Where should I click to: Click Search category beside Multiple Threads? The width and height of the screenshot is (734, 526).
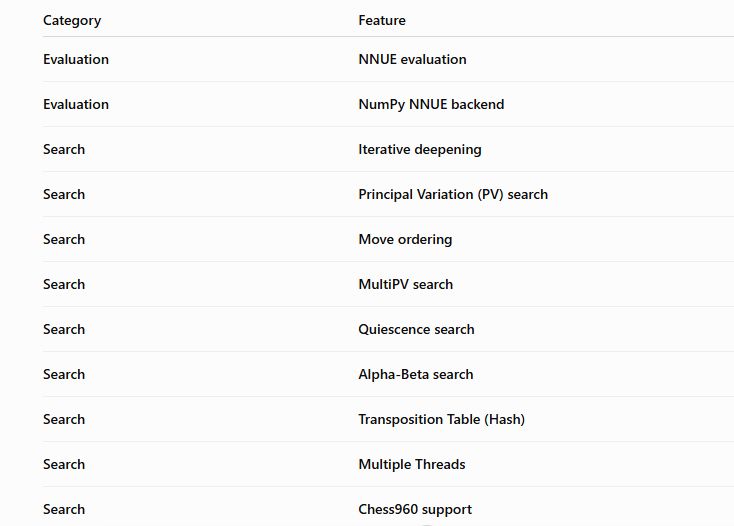click(64, 464)
